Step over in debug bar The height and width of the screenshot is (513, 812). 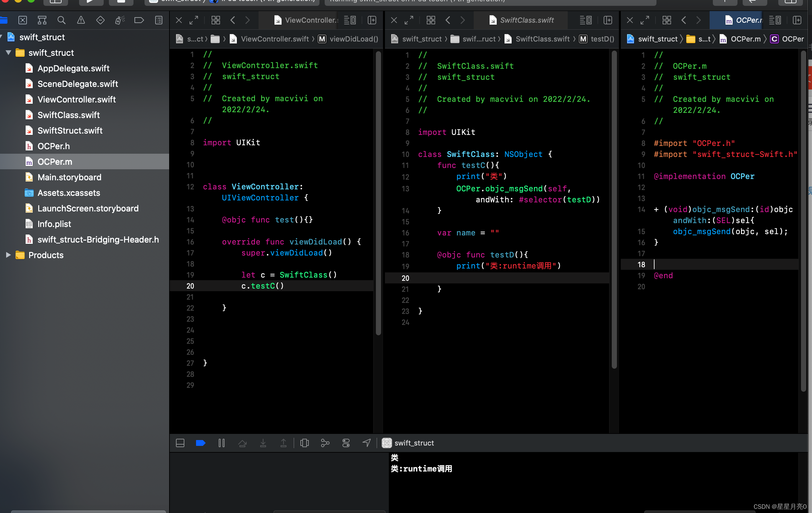[242, 443]
